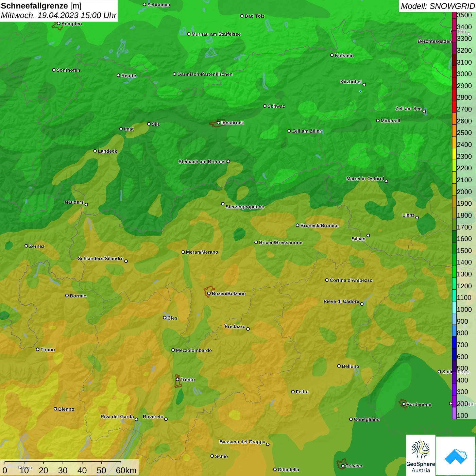Click the Riva del Garda label
This screenshot has width=476, height=476.
[117, 417]
